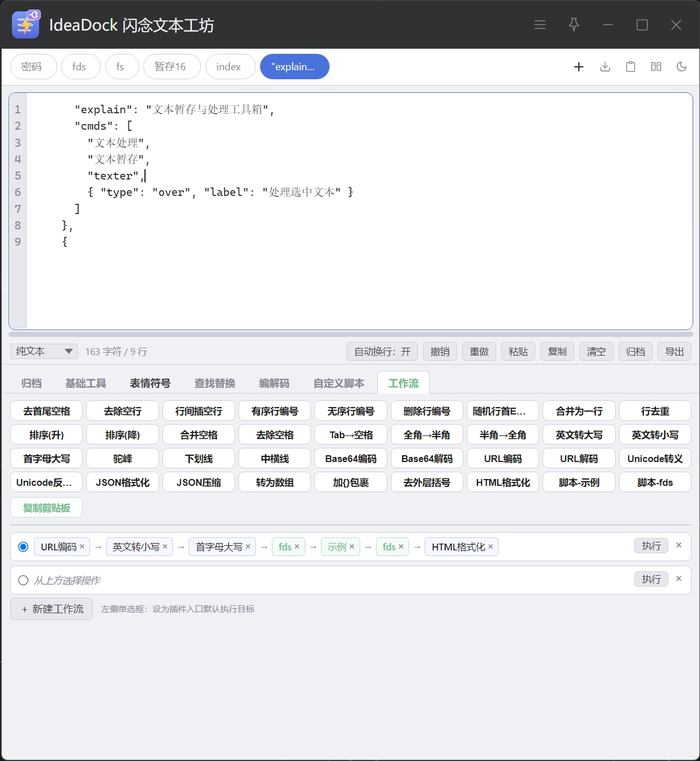Pin the window with the pushpin icon
The height and width of the screenshot is (761, 700).
[574, 25]
